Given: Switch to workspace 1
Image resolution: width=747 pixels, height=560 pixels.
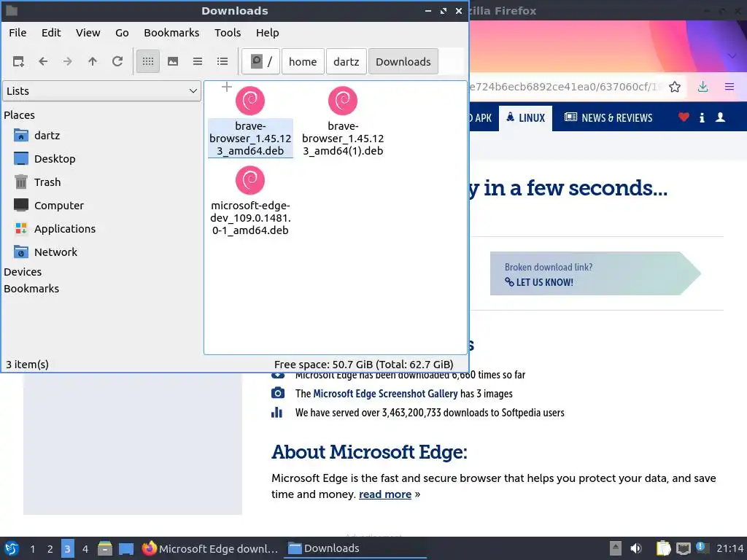Looking at the screenshot, I should pyautogui.click(x=32, y=549).
